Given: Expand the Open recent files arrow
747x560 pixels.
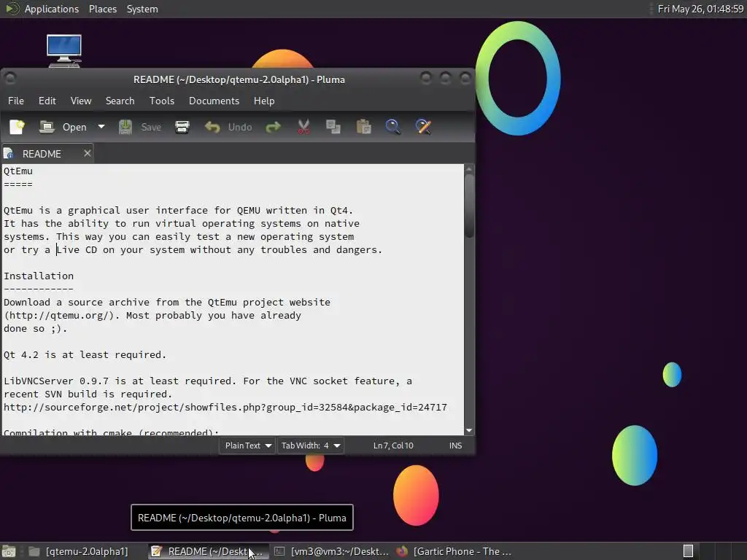Looking at the screenshot, I should point(101,127).
